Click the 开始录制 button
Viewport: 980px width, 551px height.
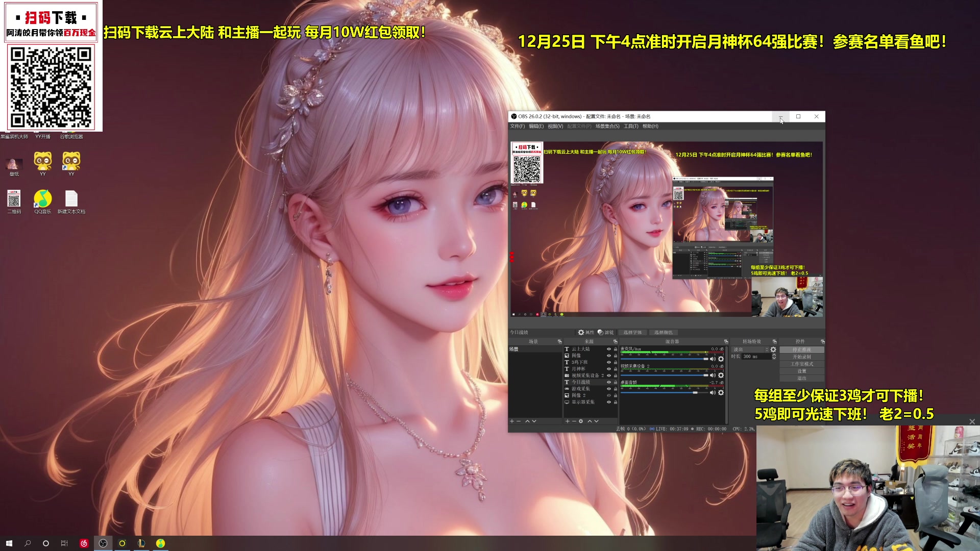801,357
